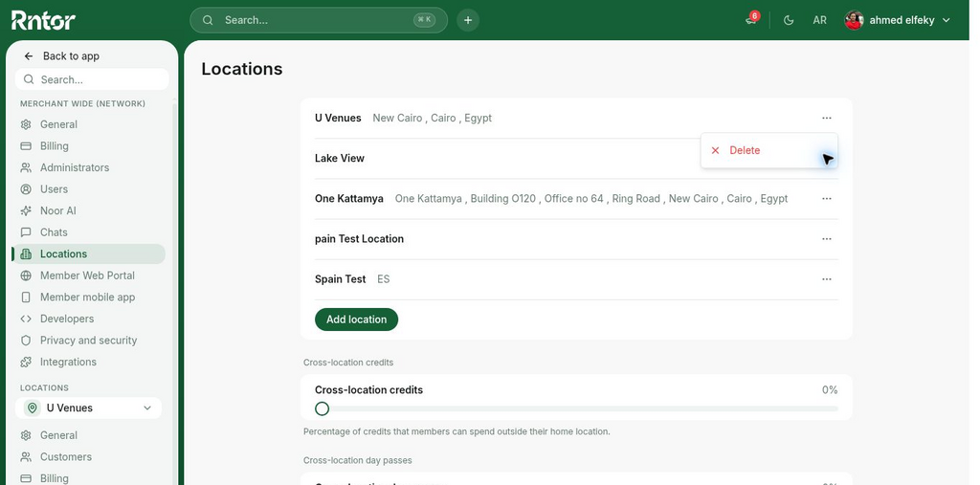The image size is (980, 485).
Task: Select the One Kattamya location name
Action: tap(348, 198)
